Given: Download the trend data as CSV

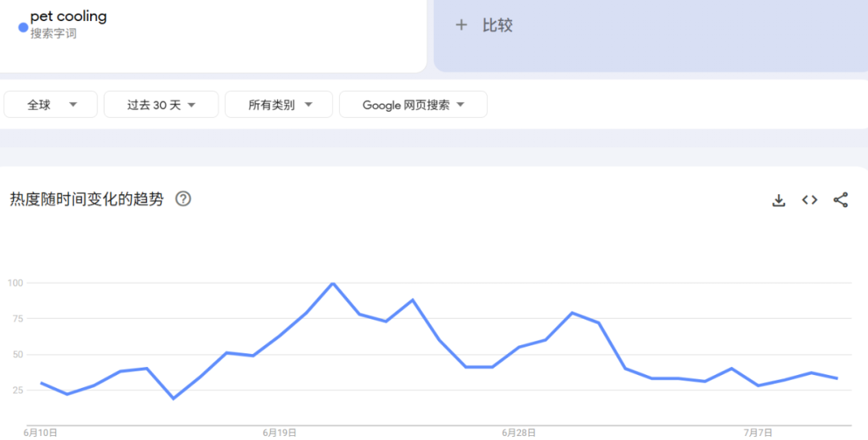Looking at the screenshot, I should click(x=778, y=200).
